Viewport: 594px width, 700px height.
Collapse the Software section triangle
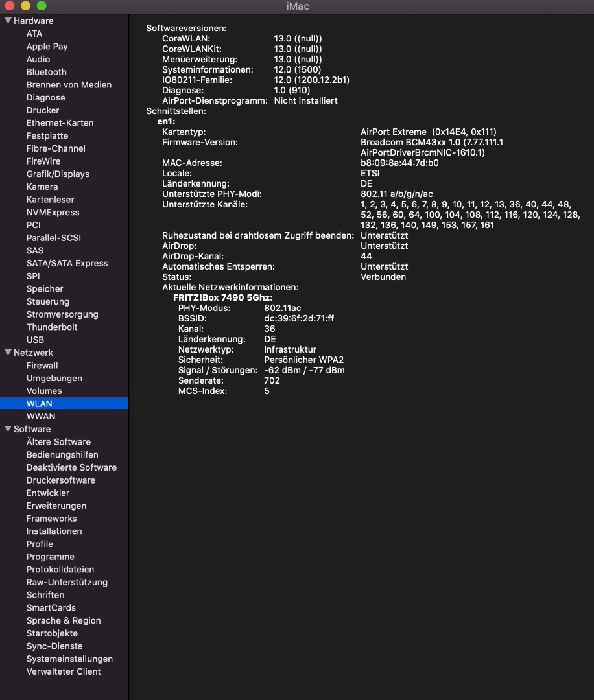(x=8, y=429)
